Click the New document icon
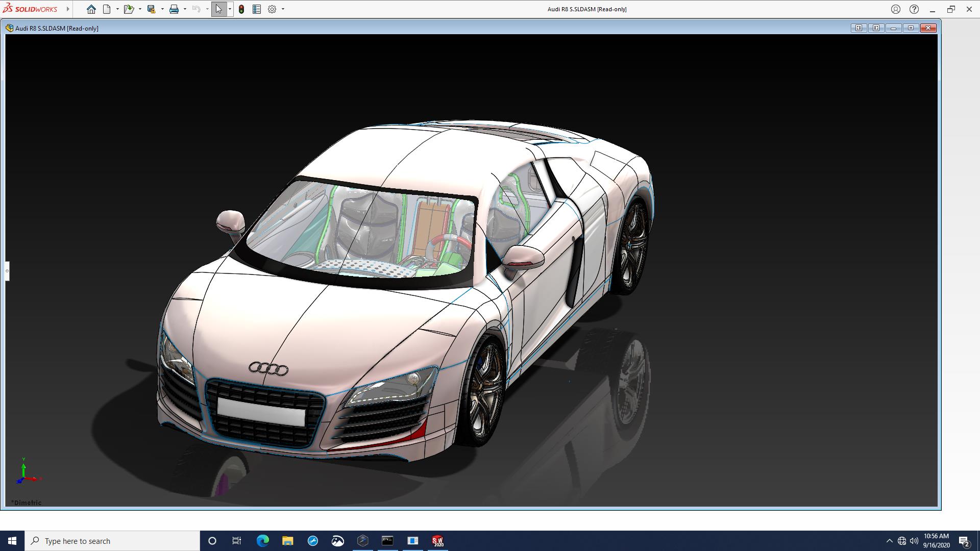The width and height of the screenshot is (980, 551). click(107, 9)
